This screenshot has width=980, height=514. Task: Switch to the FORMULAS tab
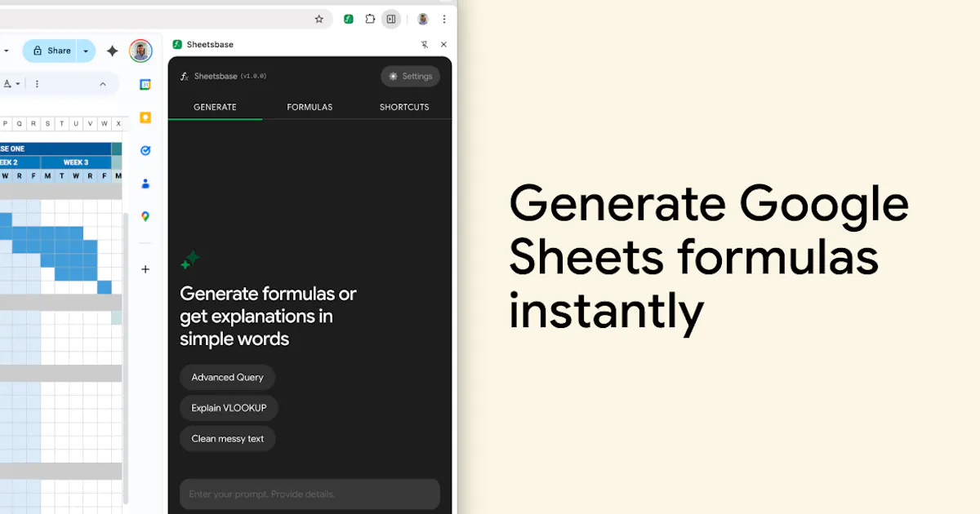click(310, 107)
